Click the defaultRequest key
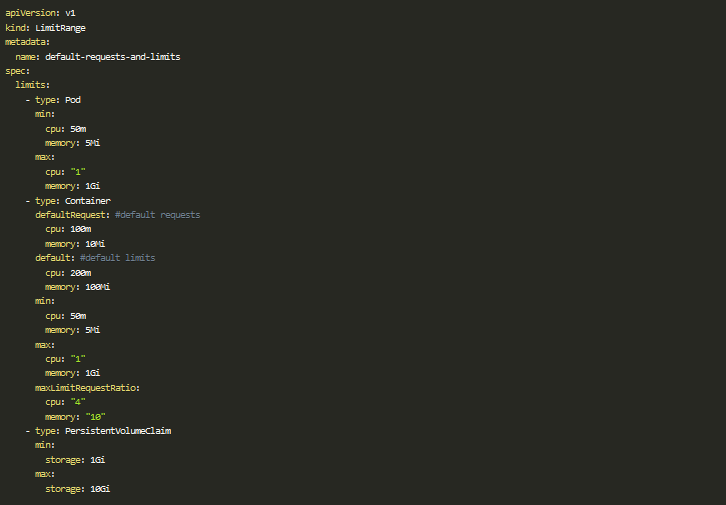The image size is (726, 505). (70, 215)
